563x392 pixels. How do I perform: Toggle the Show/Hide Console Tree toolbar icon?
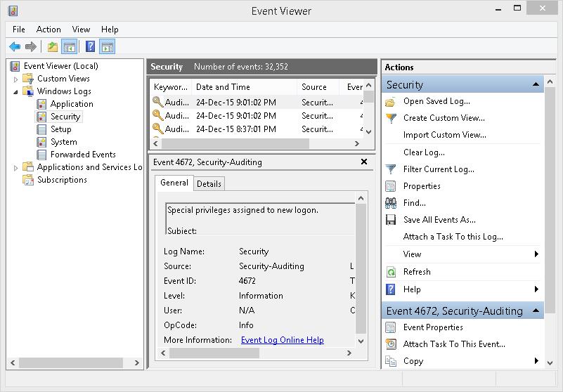click(70, 46)
